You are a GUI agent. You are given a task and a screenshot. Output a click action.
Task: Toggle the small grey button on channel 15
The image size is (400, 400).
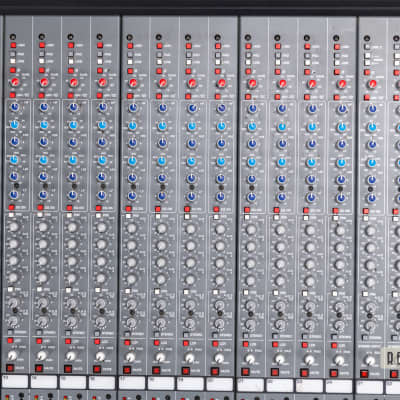coord(71,53)
